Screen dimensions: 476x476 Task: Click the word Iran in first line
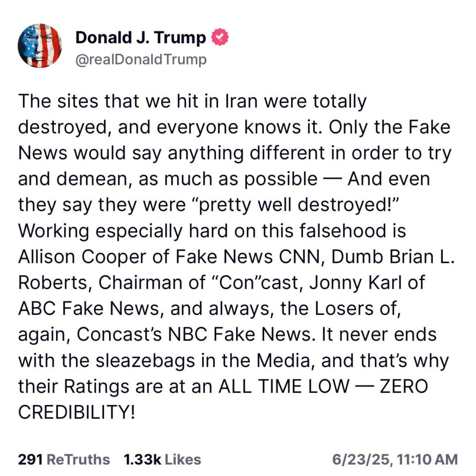[x=241, y=101]
